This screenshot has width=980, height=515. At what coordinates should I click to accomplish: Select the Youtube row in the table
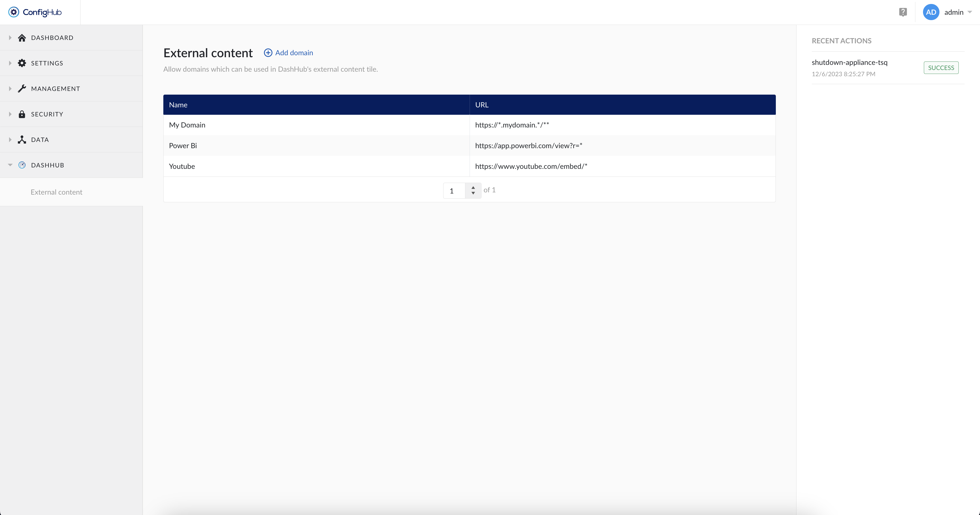coord(182,166)
